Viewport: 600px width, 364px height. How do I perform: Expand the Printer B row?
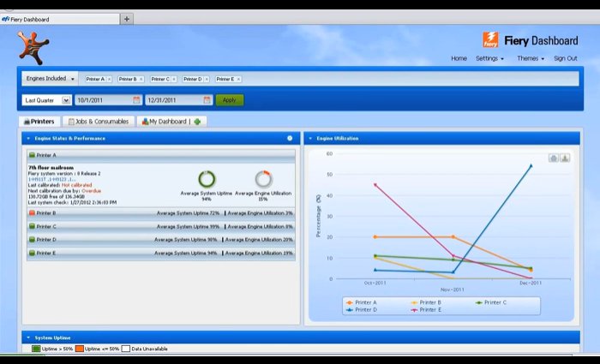[161, 213]
